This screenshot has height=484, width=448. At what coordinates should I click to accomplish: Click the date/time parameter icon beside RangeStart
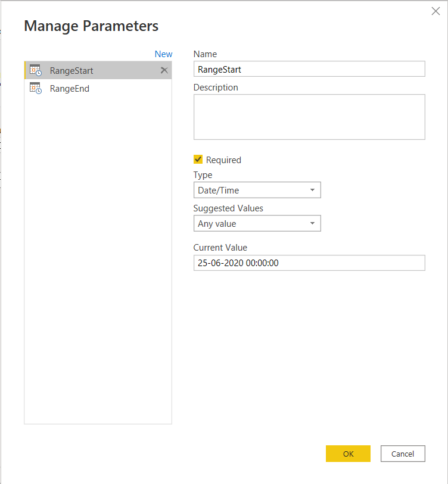tap(35, 70)
